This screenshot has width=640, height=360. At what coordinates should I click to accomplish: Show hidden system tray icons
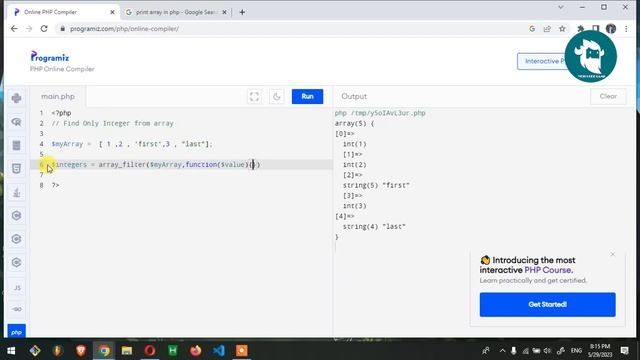(502, 351)
